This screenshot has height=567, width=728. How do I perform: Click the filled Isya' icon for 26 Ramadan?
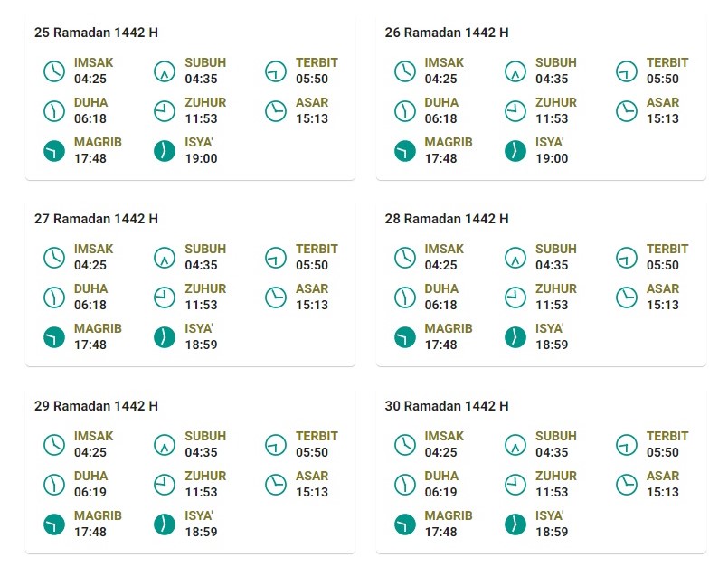pyautogui.click(x=515, y=151)
